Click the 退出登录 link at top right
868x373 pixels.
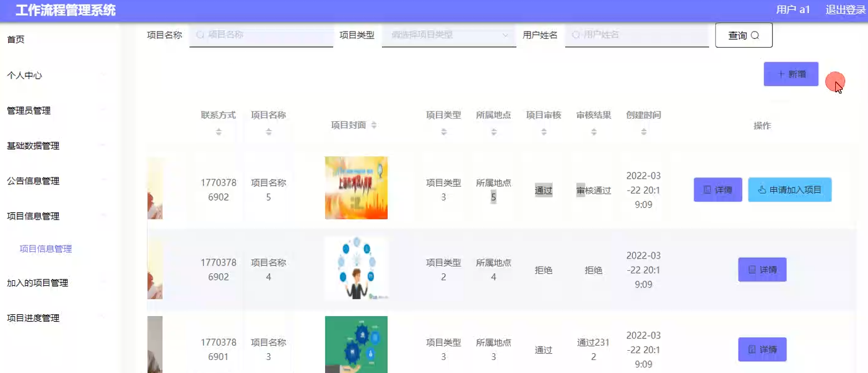pyautogui.click(x=846, y=10)
